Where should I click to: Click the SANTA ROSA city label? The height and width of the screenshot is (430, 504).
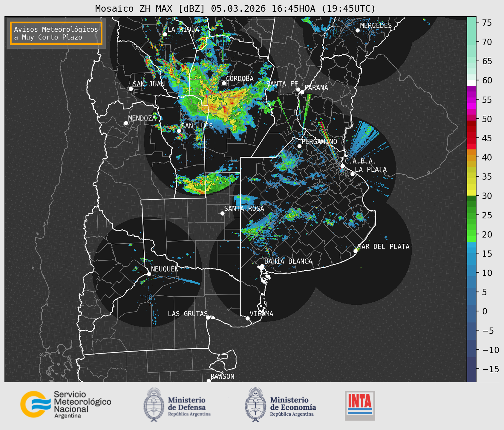coord(244,208)
